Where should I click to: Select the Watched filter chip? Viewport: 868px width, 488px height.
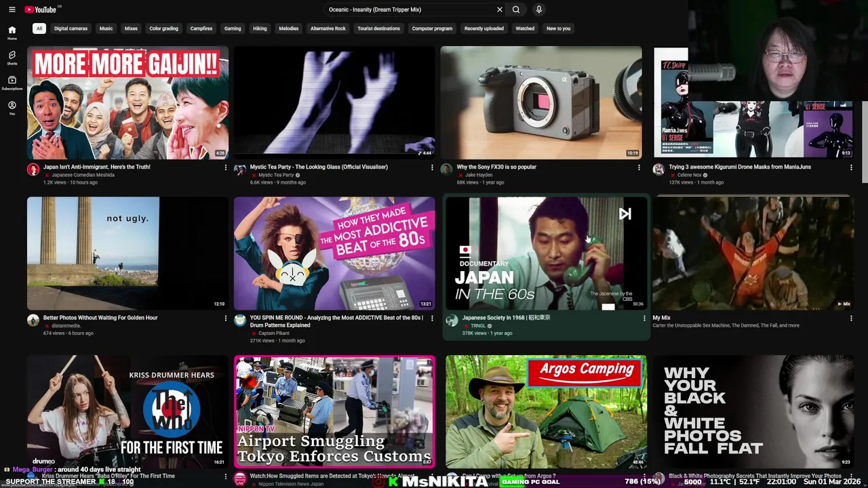525,28
